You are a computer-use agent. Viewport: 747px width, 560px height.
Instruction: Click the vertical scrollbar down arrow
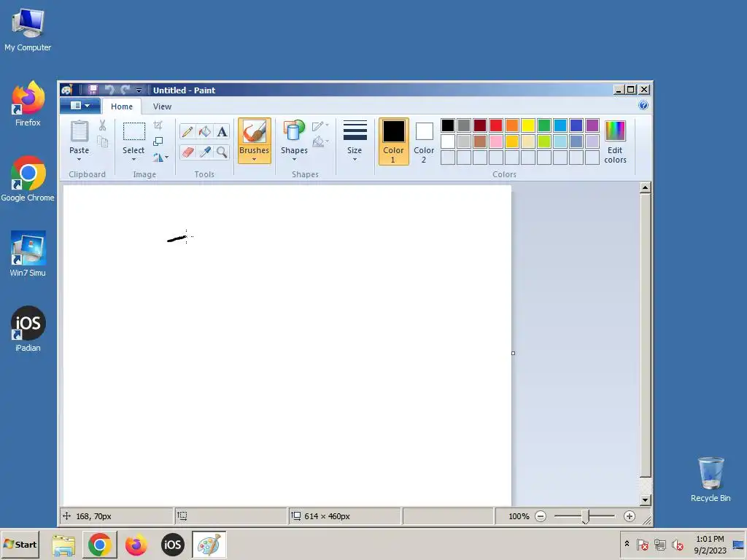645,500
